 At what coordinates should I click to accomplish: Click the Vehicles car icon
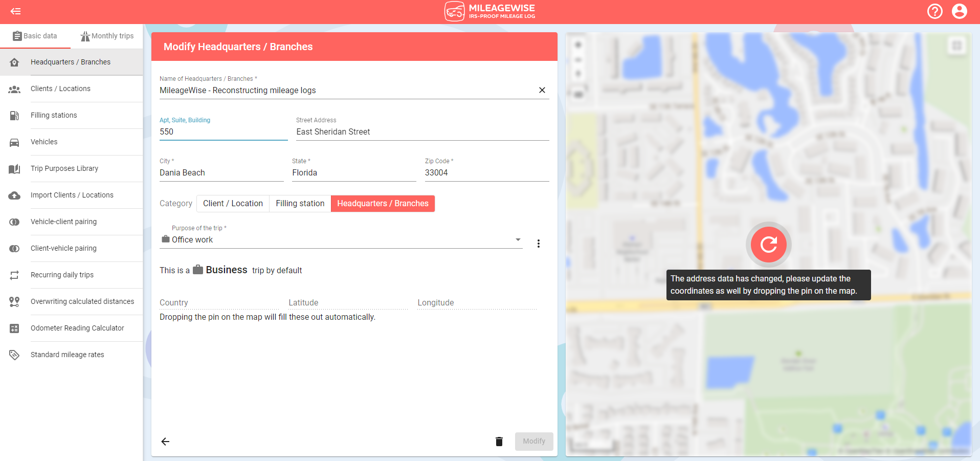point(14,142)
